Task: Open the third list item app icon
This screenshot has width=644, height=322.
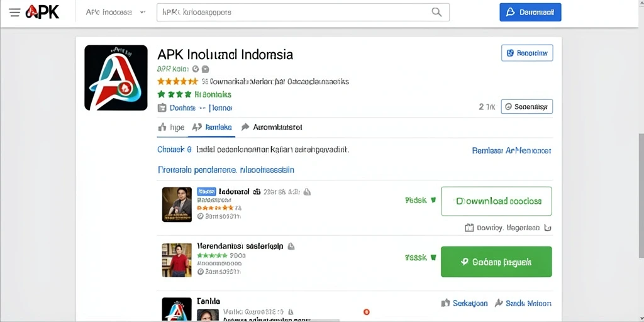Action: click(177, 309)
